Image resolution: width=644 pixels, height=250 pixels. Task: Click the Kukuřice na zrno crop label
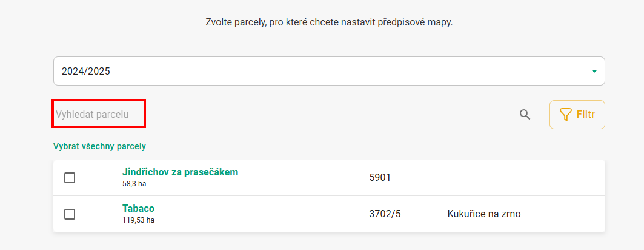(484, 214)
